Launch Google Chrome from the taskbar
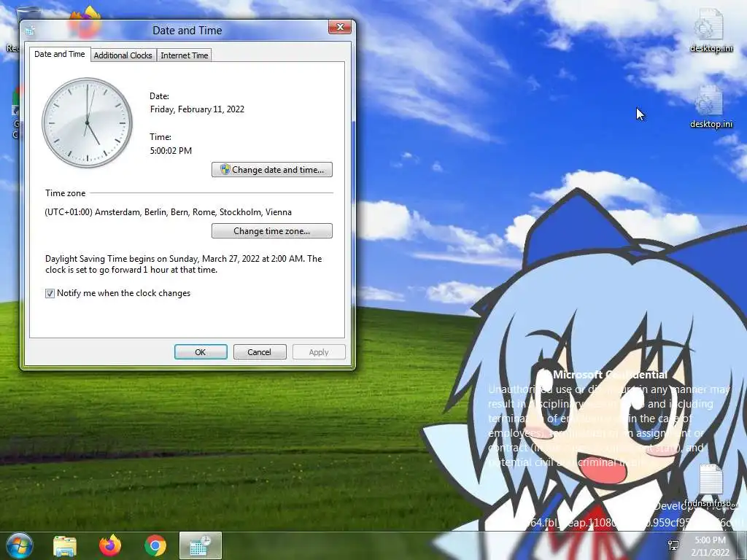 [x=155, y=545]
